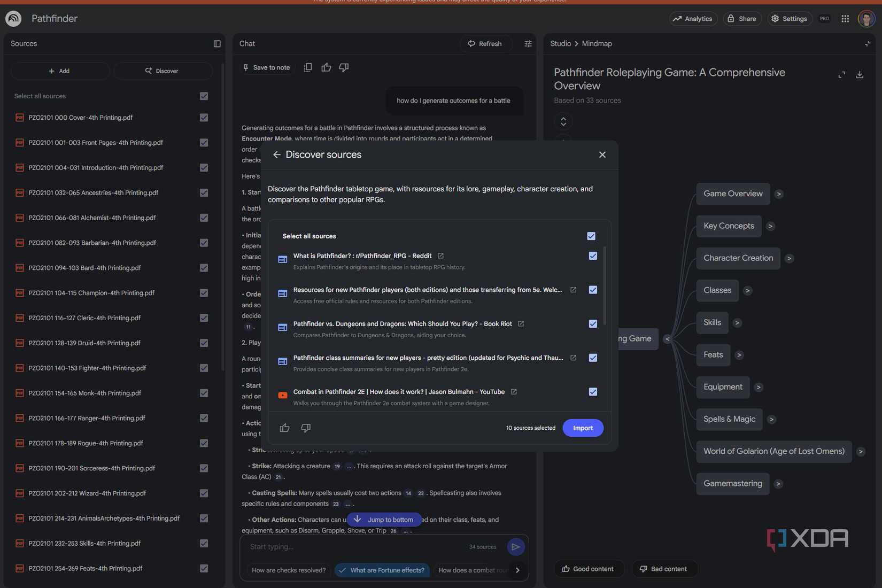
Task: Like discovered sources with thumbs up
Action: (284, 428)
